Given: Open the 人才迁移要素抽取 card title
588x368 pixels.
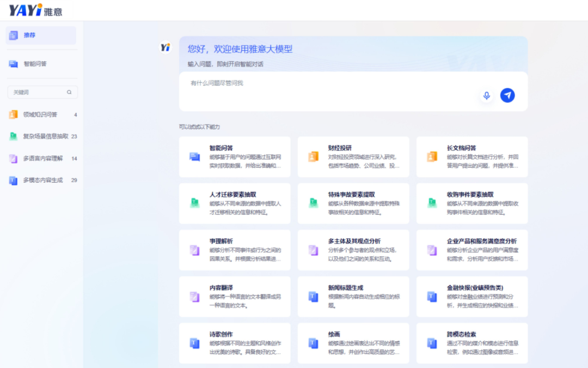Looking at the screenshot, I should pyautogui.click(x=232, y=195).
